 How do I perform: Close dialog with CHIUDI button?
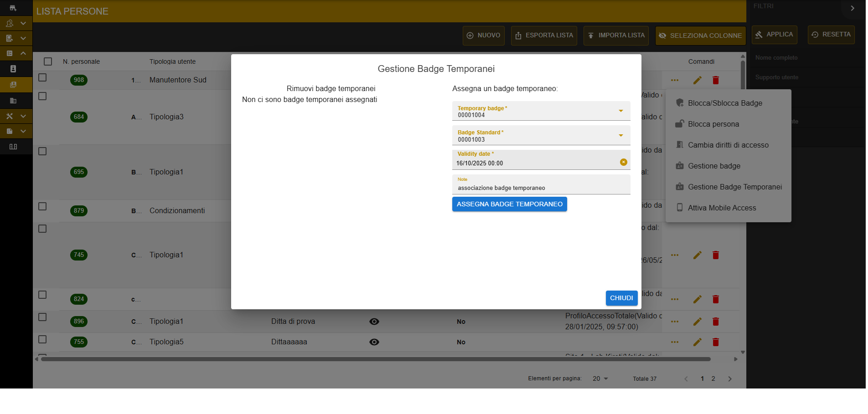coord(621,298)
